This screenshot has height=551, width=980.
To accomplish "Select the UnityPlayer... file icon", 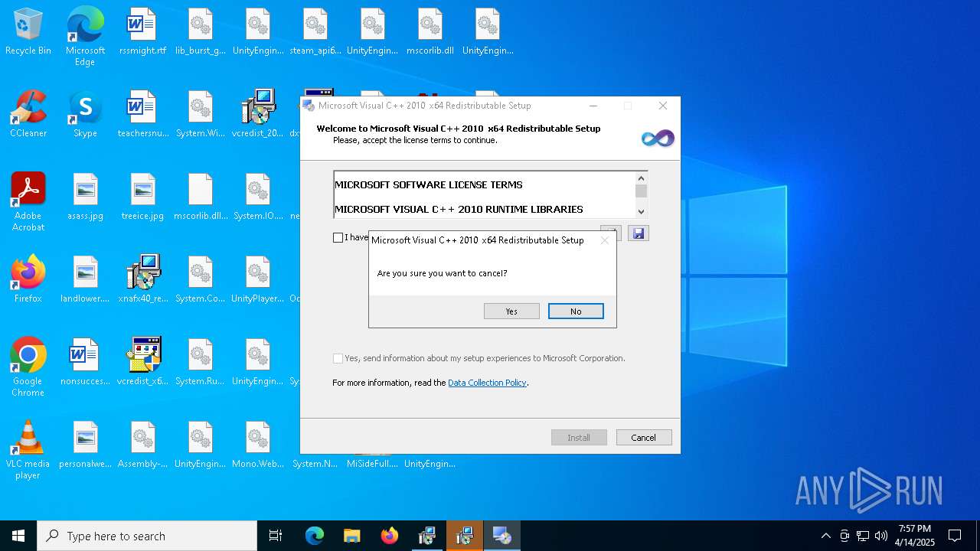I will pos(258,280).
